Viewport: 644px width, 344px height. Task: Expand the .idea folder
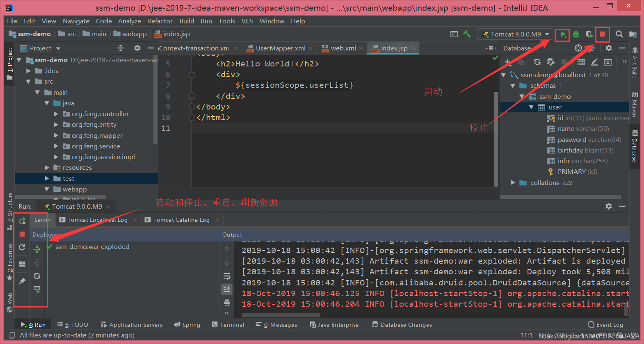click(x=28, y=71)
